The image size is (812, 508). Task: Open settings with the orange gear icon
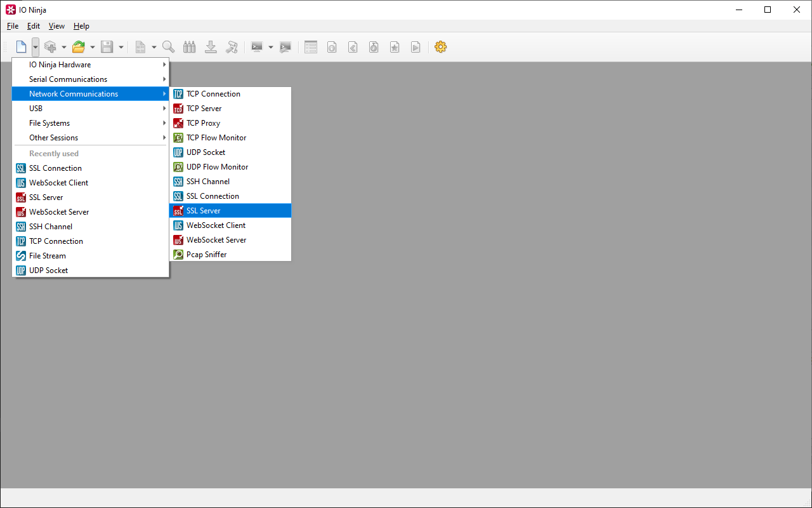click(441, 47)
